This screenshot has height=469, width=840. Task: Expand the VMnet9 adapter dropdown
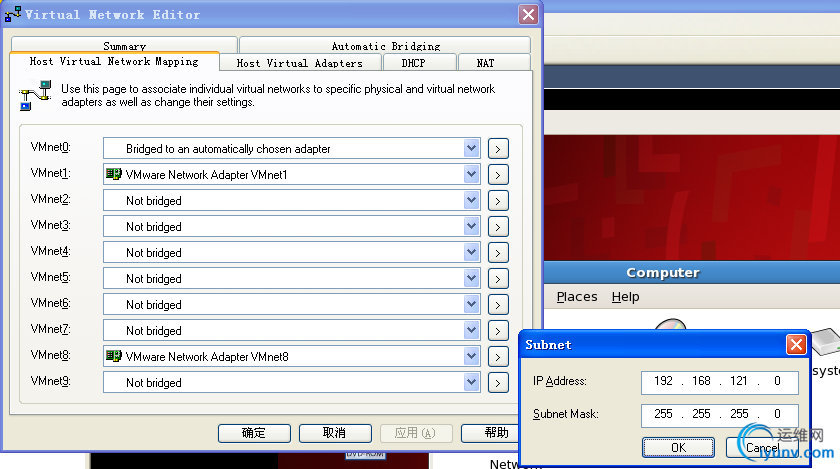[471, 382]
